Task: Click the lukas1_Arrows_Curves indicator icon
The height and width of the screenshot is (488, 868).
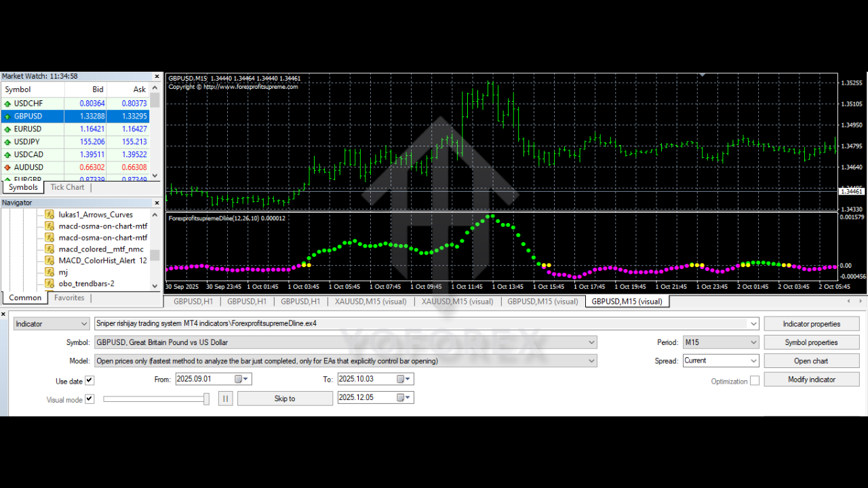Action: click(50, 214)
